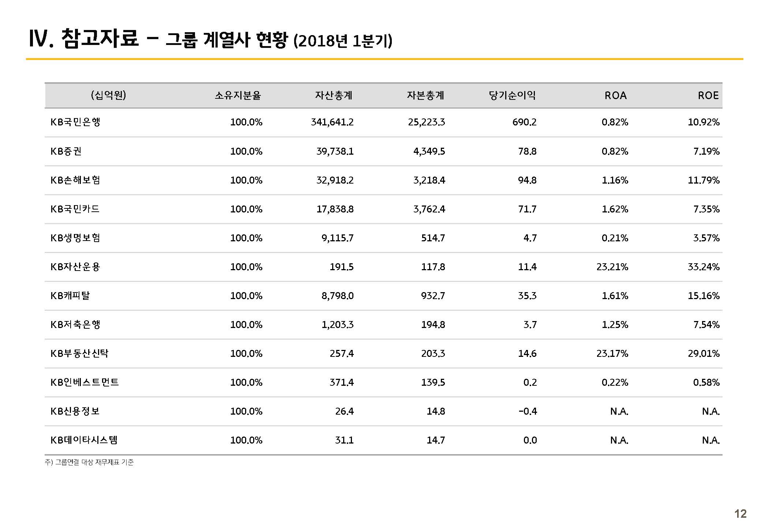Click the row label 'KB증권'
This screenshot has width=769, height=532.
(x=66, y=151)
